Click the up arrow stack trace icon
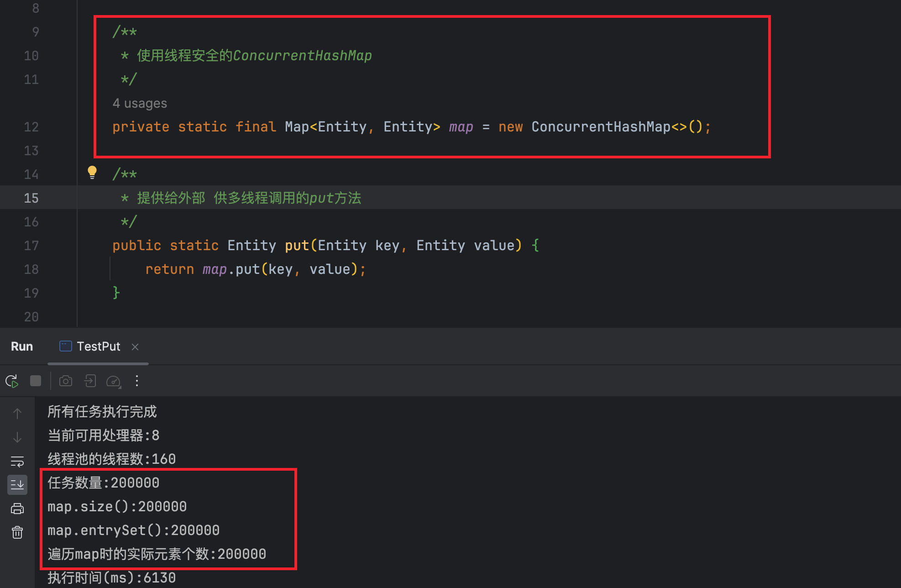The height and width of the screenshot is (588, 901). coord(17,414)
